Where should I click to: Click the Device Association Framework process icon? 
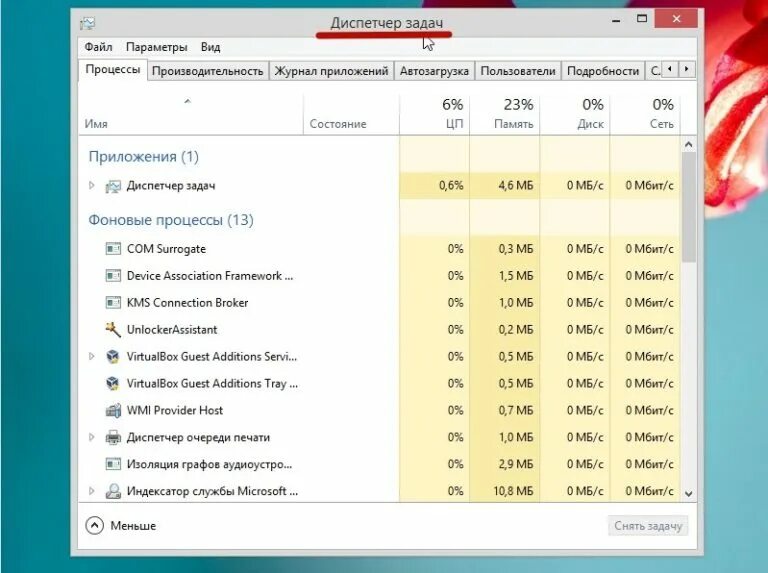pyautogui.click(x=113, y=276)
